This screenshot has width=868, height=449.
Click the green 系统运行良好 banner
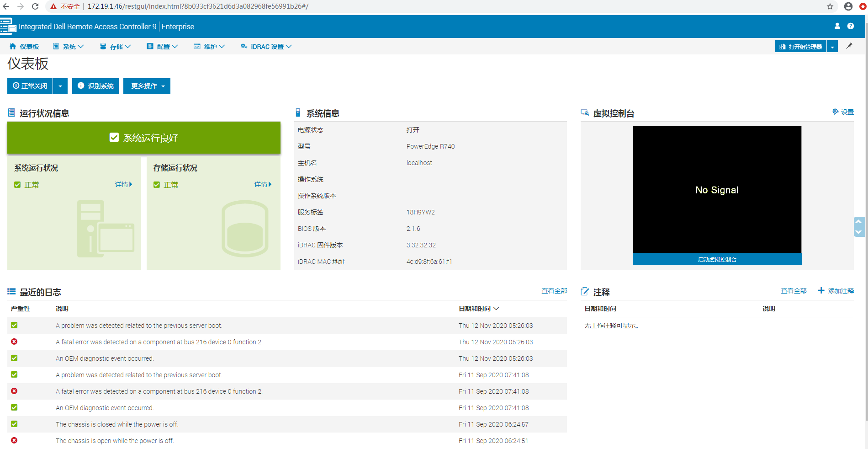coord(144,138)
